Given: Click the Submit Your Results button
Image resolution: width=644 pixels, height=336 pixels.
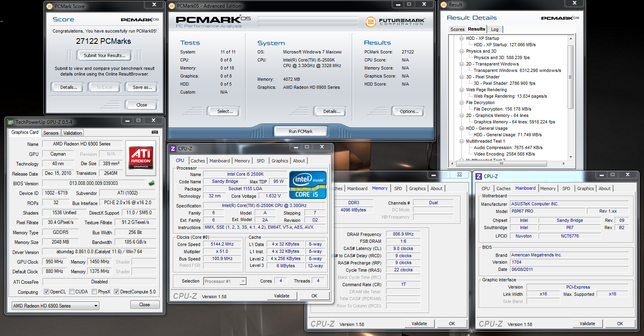Looking at the screenshot, I should (x=104, y=55).
